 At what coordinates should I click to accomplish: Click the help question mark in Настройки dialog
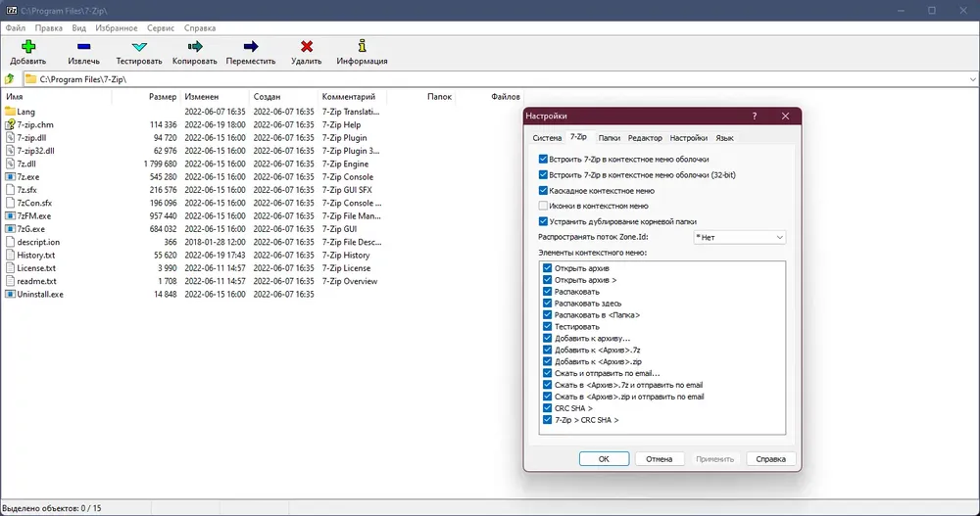[755, 117]
